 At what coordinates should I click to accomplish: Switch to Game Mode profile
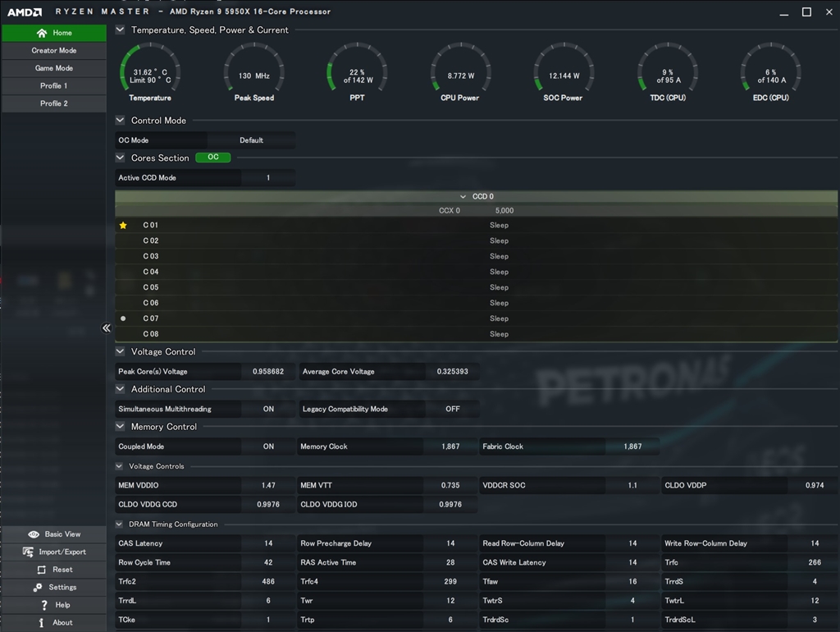54,68
